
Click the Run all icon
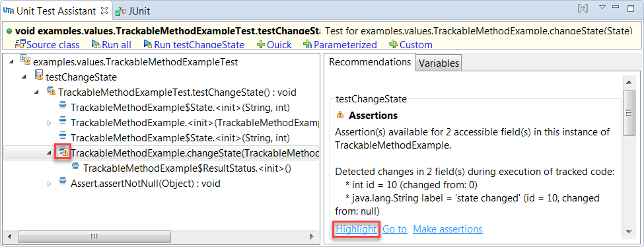point(96,44)
